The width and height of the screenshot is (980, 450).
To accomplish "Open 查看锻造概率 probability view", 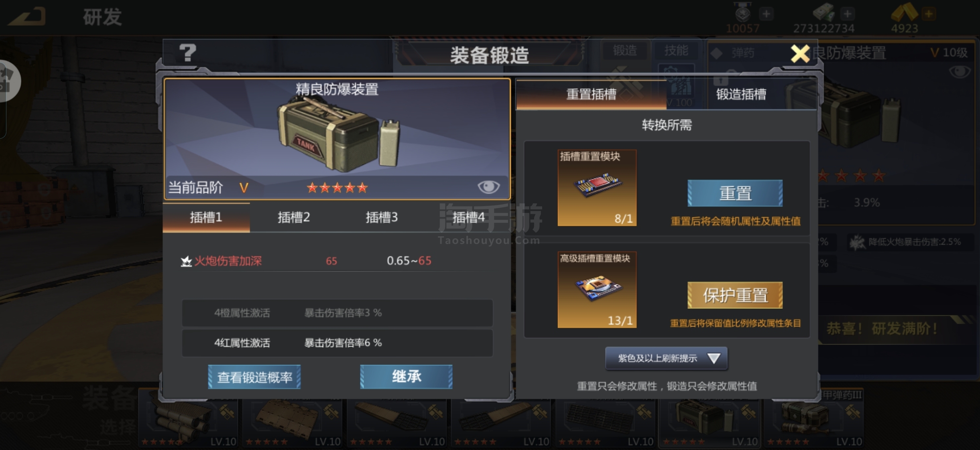I will [x=254, y=377].
